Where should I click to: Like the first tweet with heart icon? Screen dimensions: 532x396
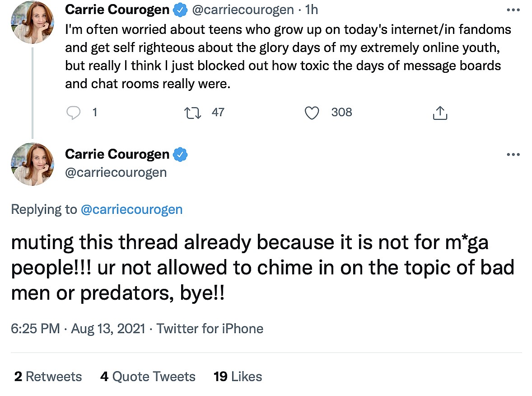(x=312, y=113)
